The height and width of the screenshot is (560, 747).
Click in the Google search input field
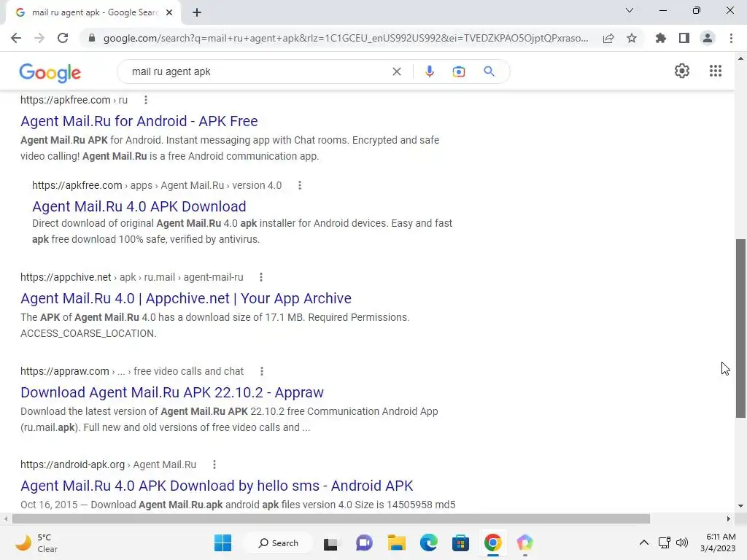tap(258, 71)
